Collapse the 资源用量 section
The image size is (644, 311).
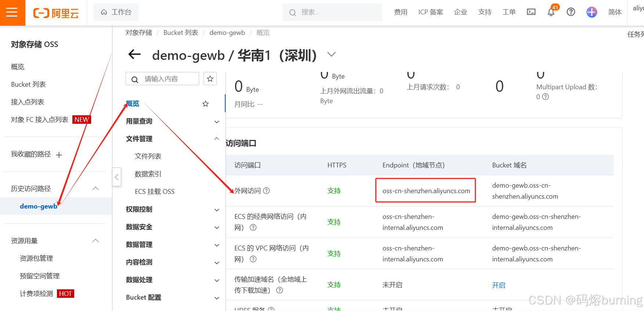(x=96, y=241)
